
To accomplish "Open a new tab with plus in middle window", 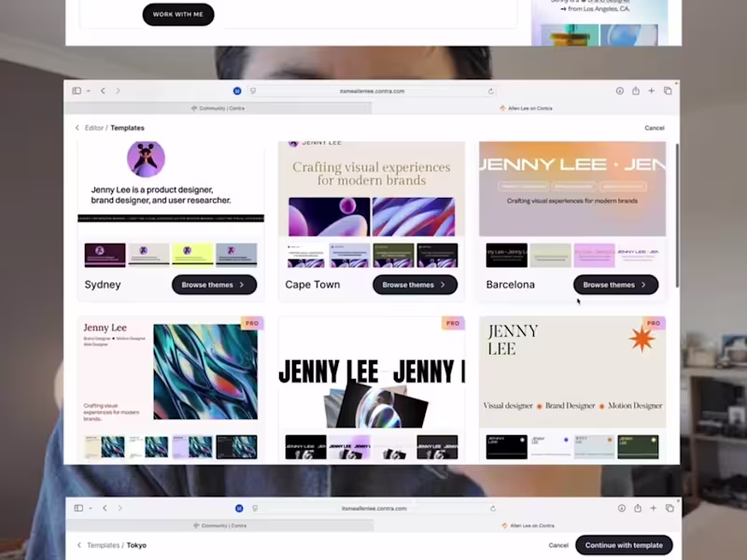I will click(x=651, y=91).
